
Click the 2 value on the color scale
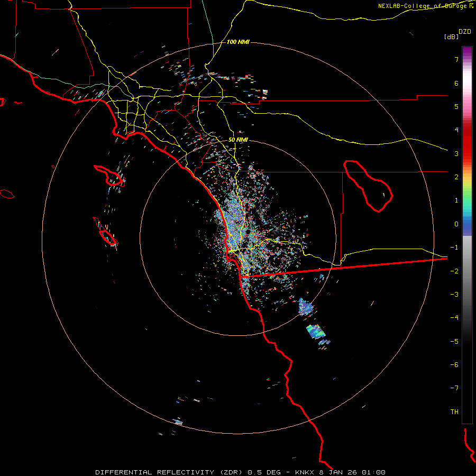(456, 177)
